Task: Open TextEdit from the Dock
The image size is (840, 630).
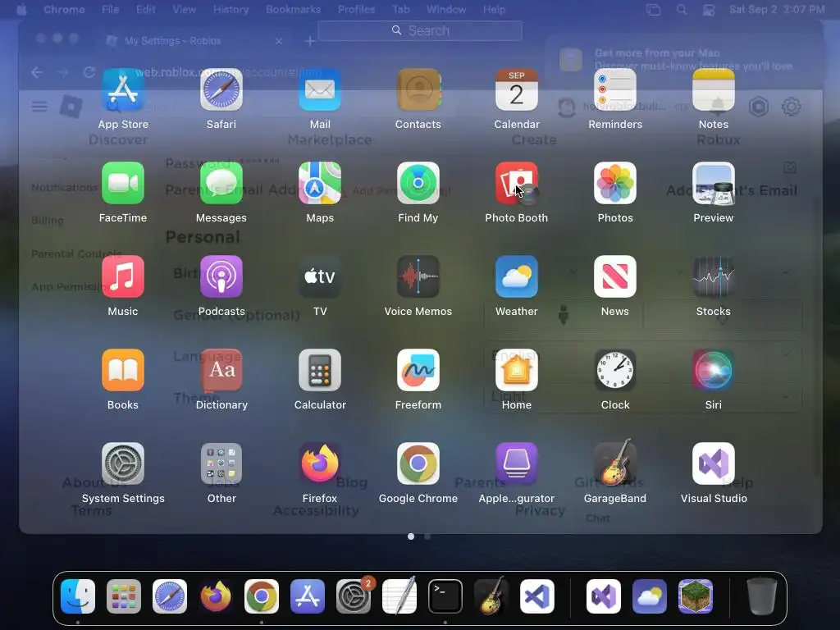Action: click(399, 596)
